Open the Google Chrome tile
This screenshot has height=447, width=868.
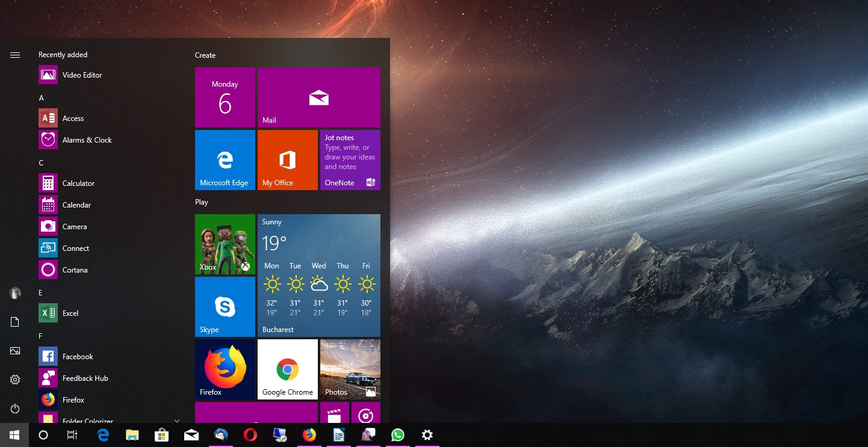[288, 369]
